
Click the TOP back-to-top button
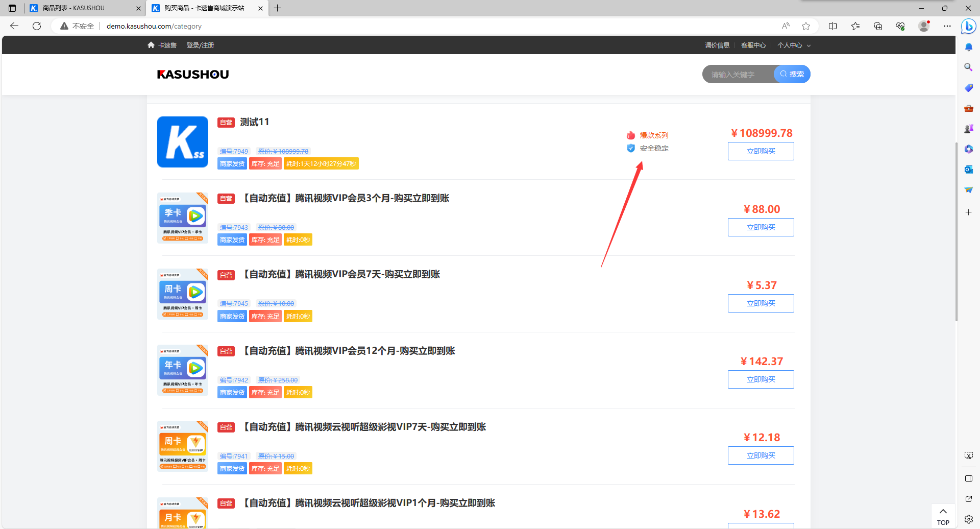click(943, 517)
